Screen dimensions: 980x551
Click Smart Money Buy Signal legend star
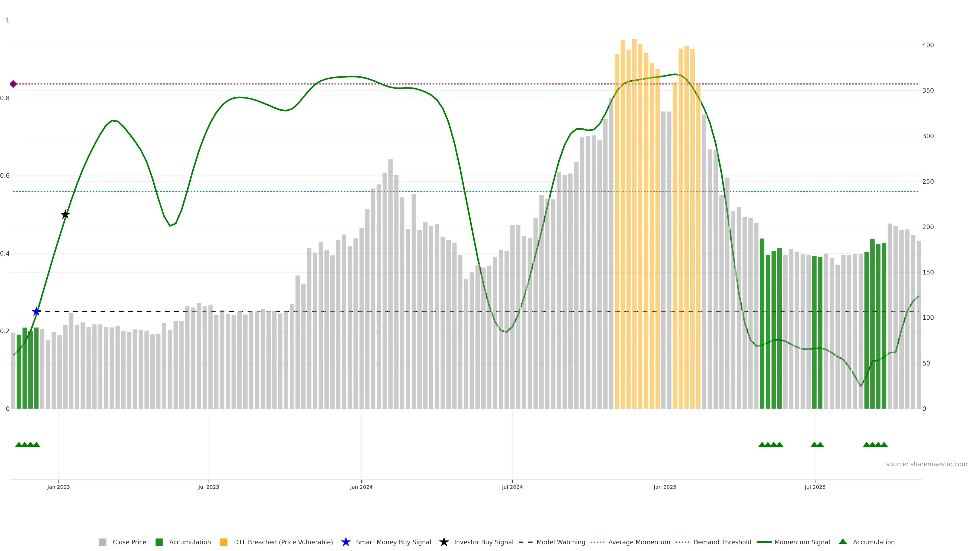346,542
